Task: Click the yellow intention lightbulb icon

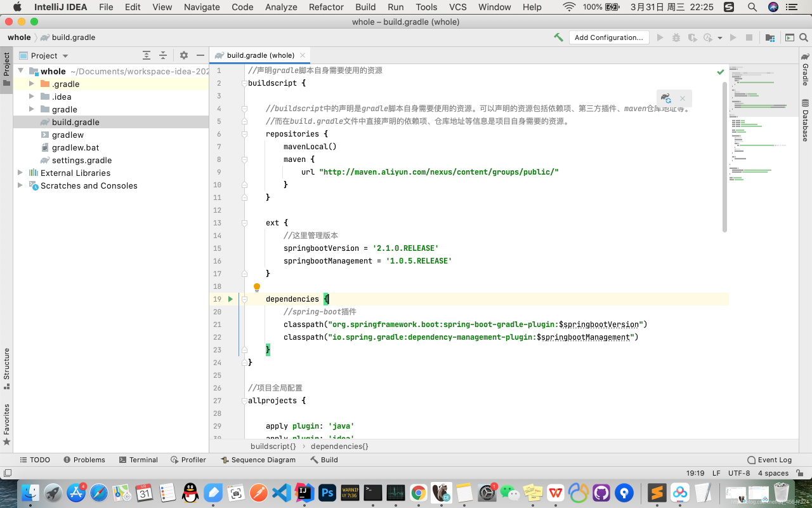Action: [x=257, y=288]
